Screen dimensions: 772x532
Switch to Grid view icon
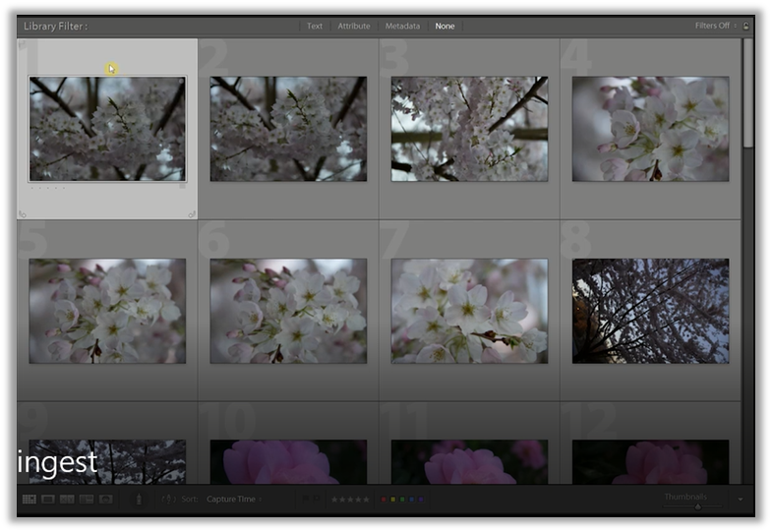click(30, 499)
